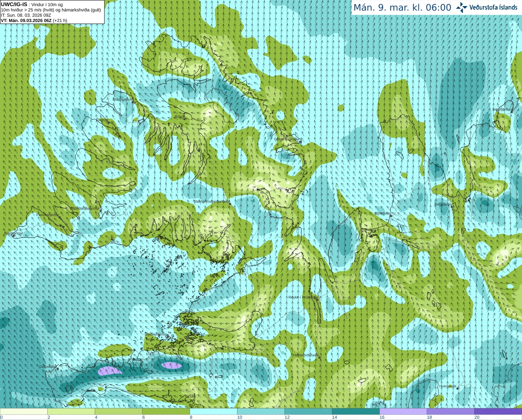
Task: Click the light green 2–4 m/s legend swatch
Action: pyautogui.click(x=71, y=411)
